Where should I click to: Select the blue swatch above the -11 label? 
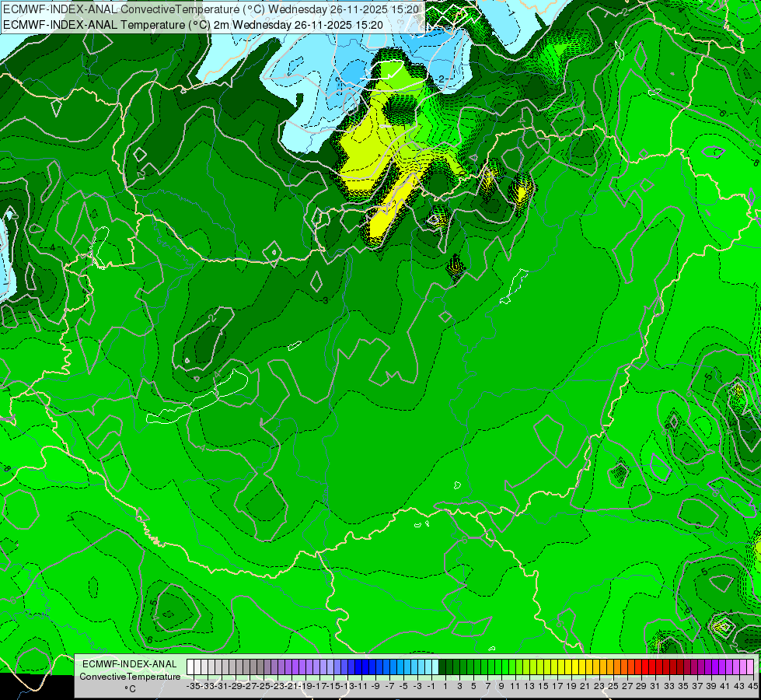point(358,667)
